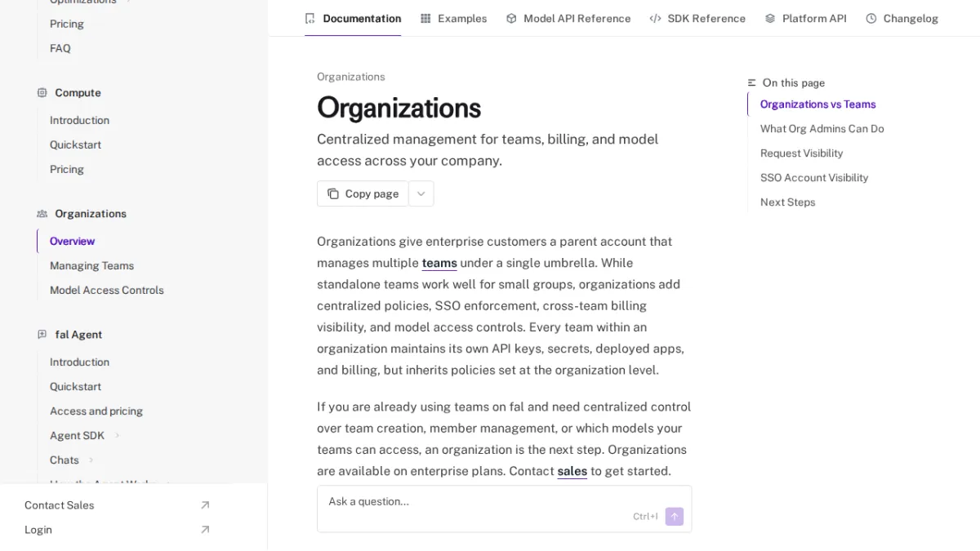
Task: Click the Organizations section people icon
Action: coord(42,213)
